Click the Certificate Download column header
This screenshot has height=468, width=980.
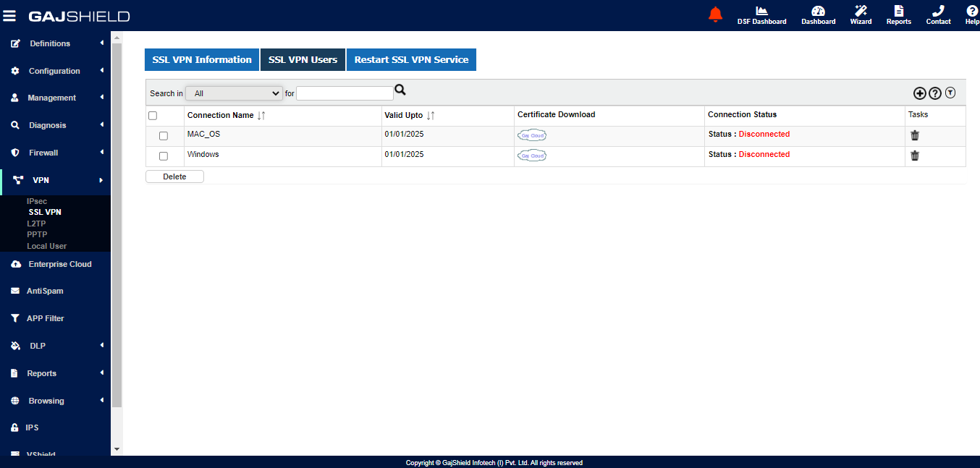tap(557, 114)
